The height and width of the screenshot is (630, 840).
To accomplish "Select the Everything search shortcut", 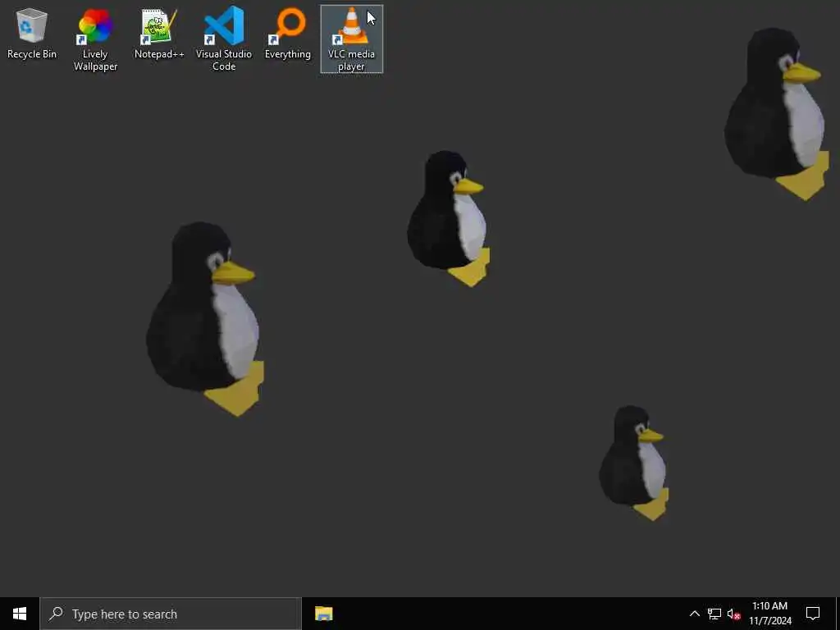I will tap(288, 33).
